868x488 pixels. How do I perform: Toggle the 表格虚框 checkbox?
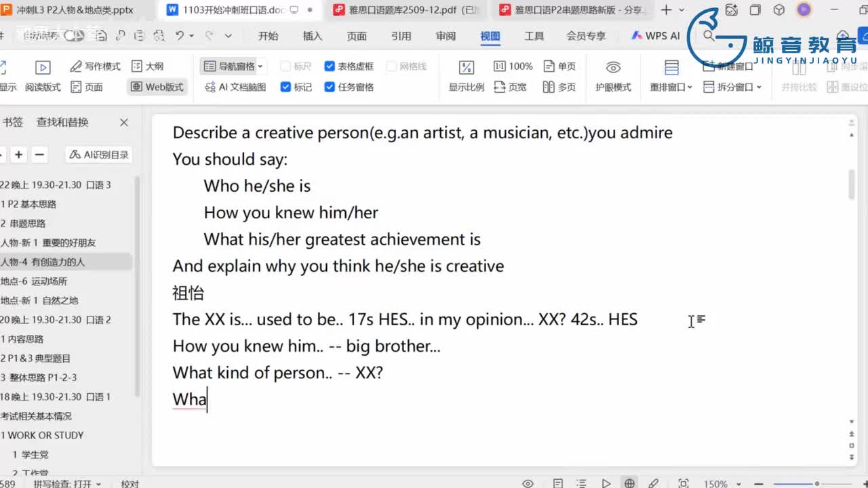point(349,66)
